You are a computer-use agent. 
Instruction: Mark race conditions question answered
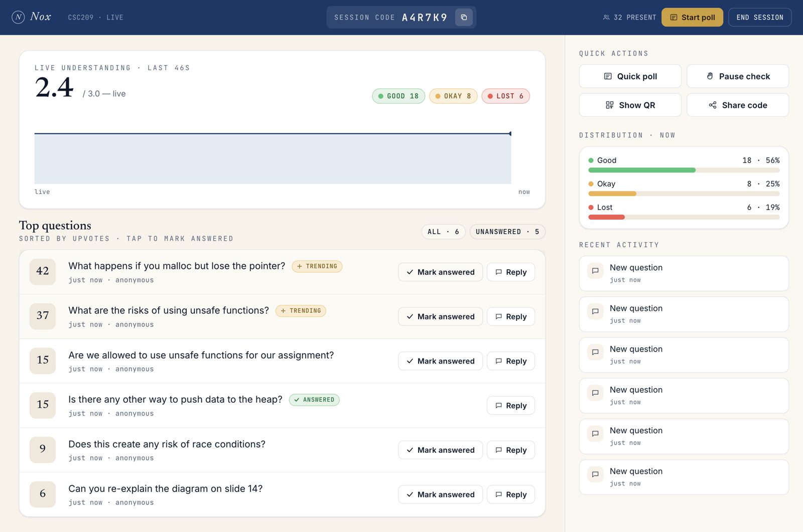[440, 450]
